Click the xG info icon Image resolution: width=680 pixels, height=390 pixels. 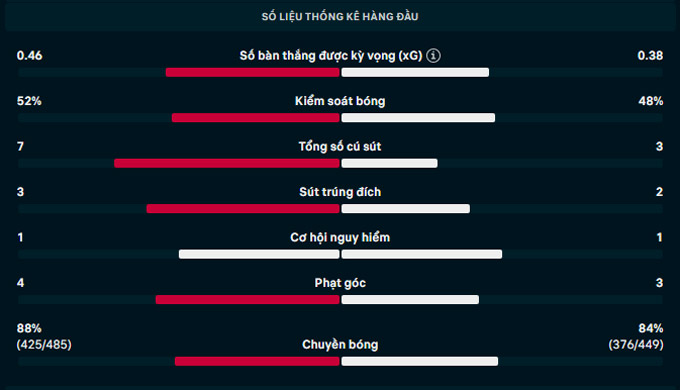click(x=433, y=56)
